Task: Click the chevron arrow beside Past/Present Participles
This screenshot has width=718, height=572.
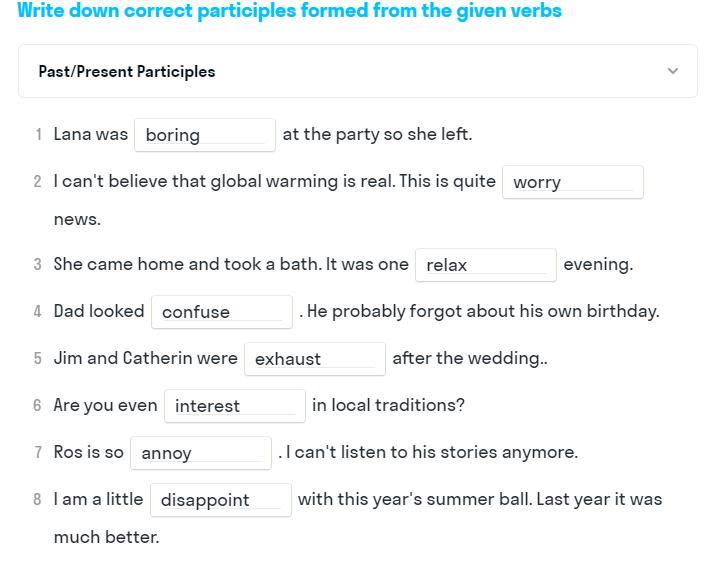Action: (672, 71)
